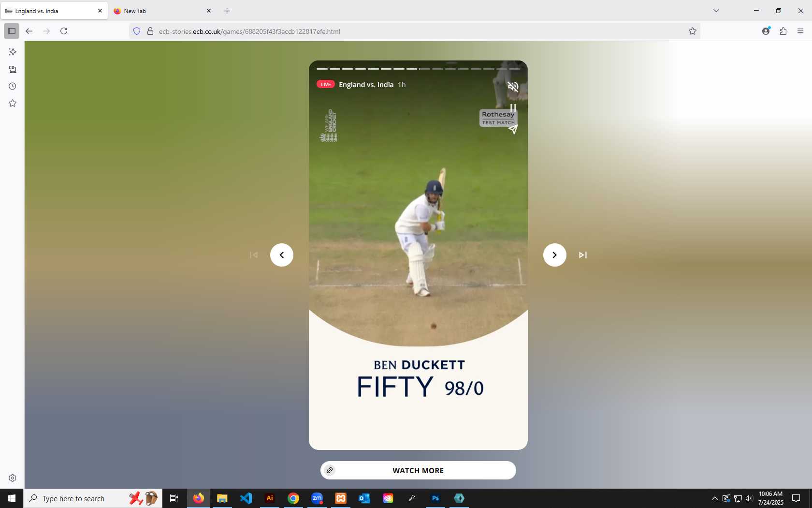Image resolution: width=812 pixels, height=508 pixels.
Task: Open synced tabs in the sidebar
Action: coord(13,69)
